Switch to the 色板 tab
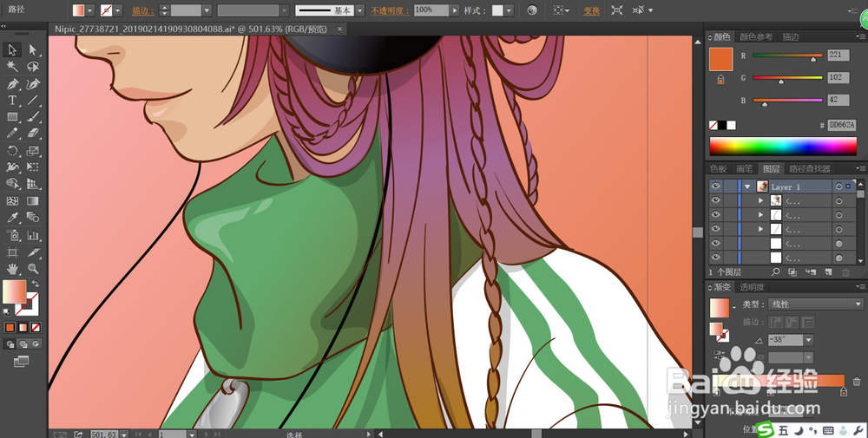Image resolution: width=868 pixels, height=438 pixels. [718, 168]
